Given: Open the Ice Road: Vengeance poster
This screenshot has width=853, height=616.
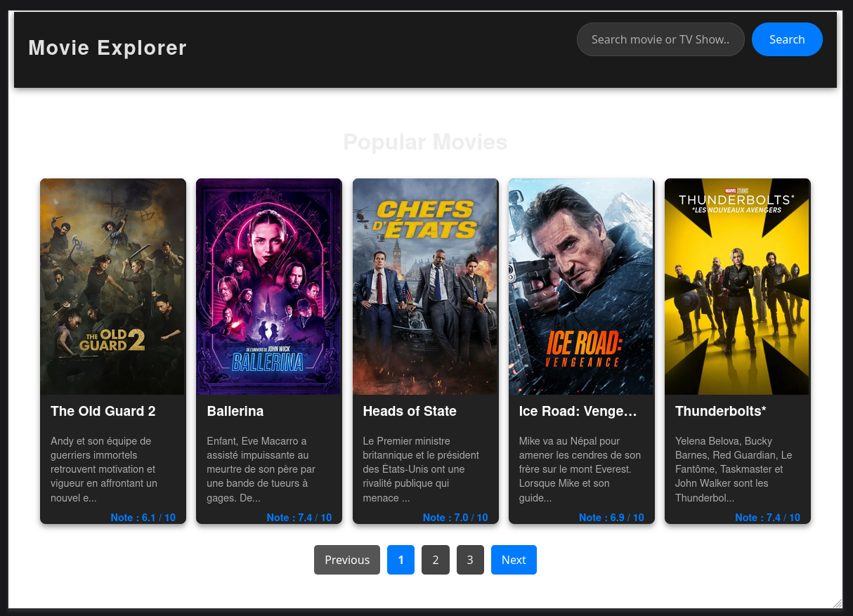Looking at the screenshot, I should coord(580,286).
